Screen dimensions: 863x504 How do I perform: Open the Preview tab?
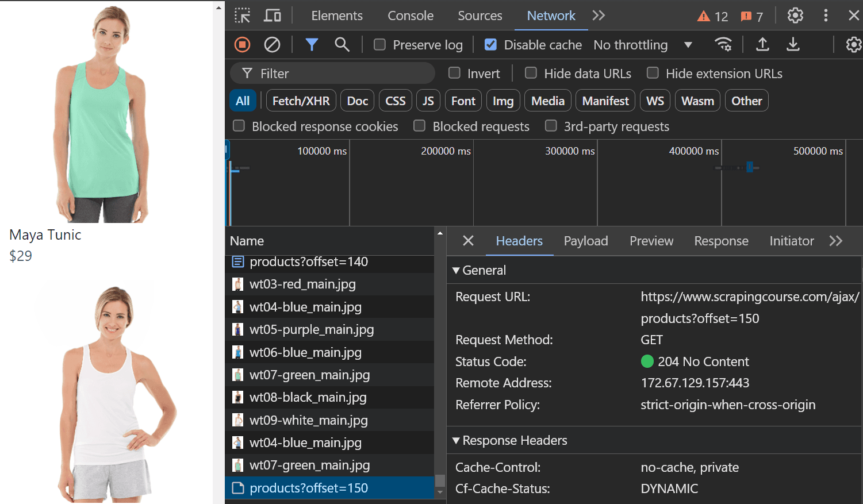click(x=651, y=241)
